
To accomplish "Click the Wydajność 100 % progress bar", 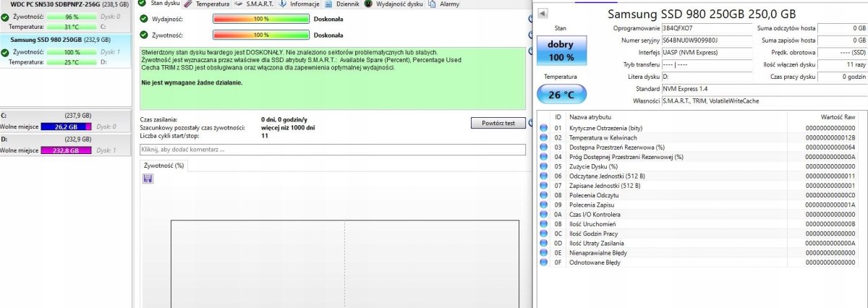I will [x=261, y=18].
